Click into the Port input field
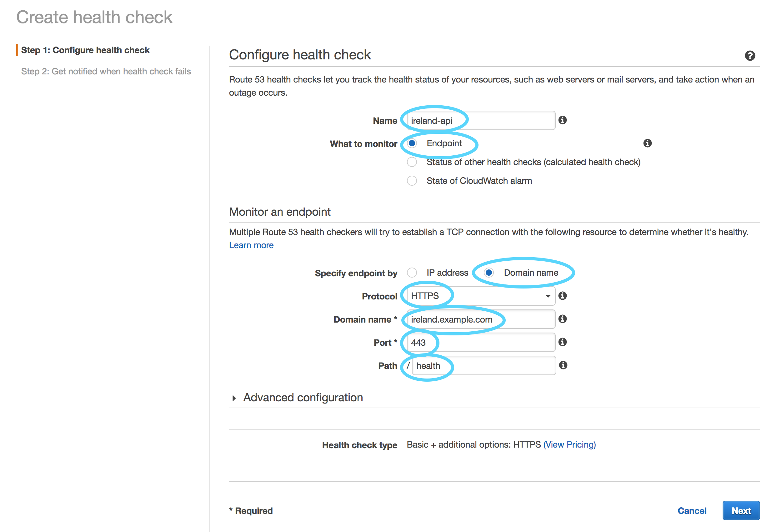777x532 pixels. pyautogui.click(x=481, y=342)
